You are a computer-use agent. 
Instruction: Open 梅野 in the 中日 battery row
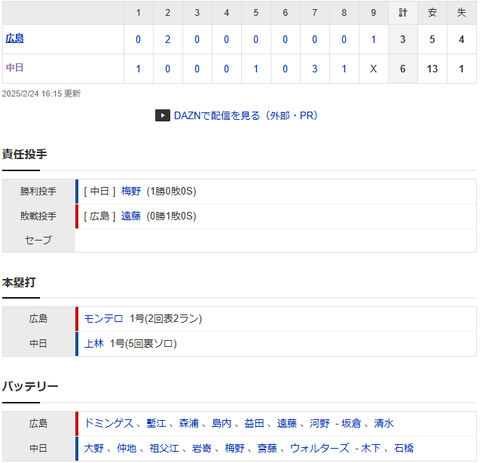235,448
